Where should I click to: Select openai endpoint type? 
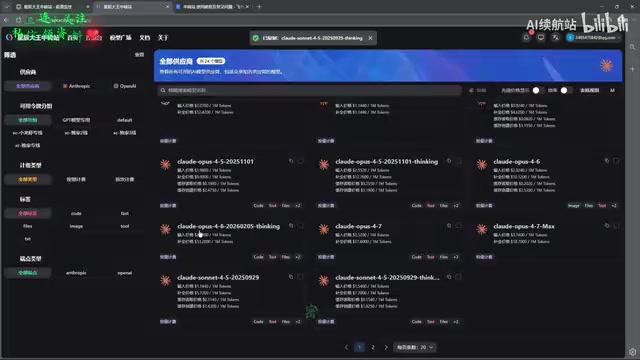124,273
